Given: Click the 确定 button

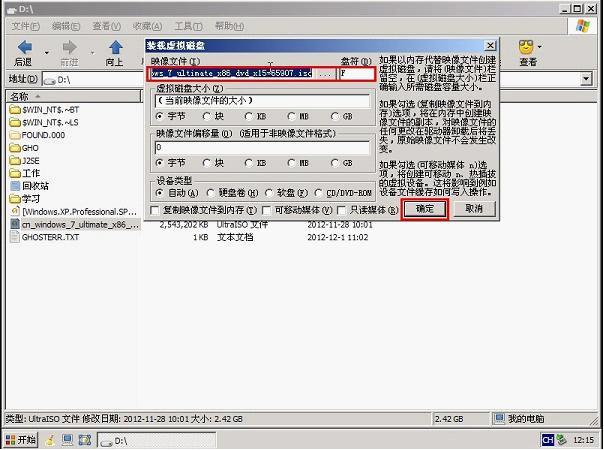Looking at the screenshot, I should pyautogui.click(x=425, y=209).
